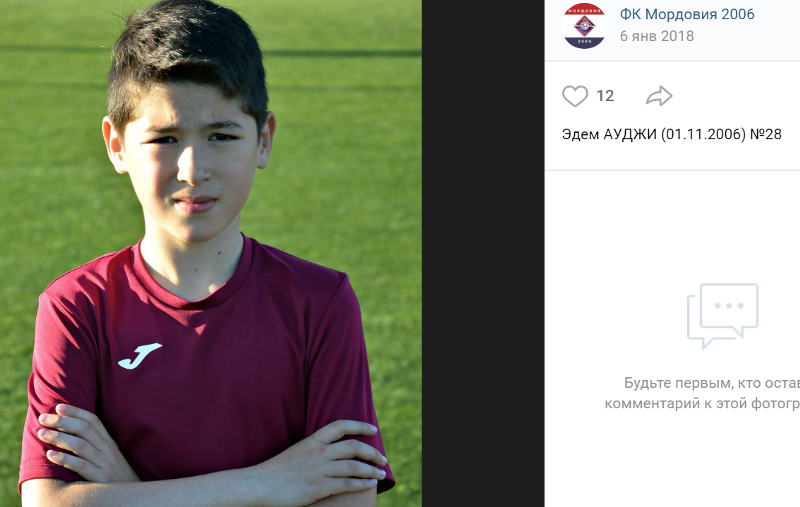Open the ФК Мордовия 2006 group link

(x=687, y=14)
